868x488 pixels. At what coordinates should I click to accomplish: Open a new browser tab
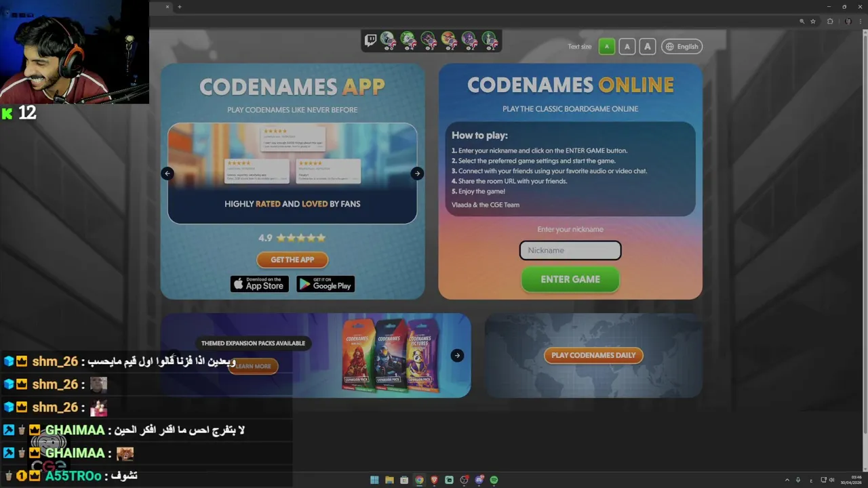click(x=180, y=7)
